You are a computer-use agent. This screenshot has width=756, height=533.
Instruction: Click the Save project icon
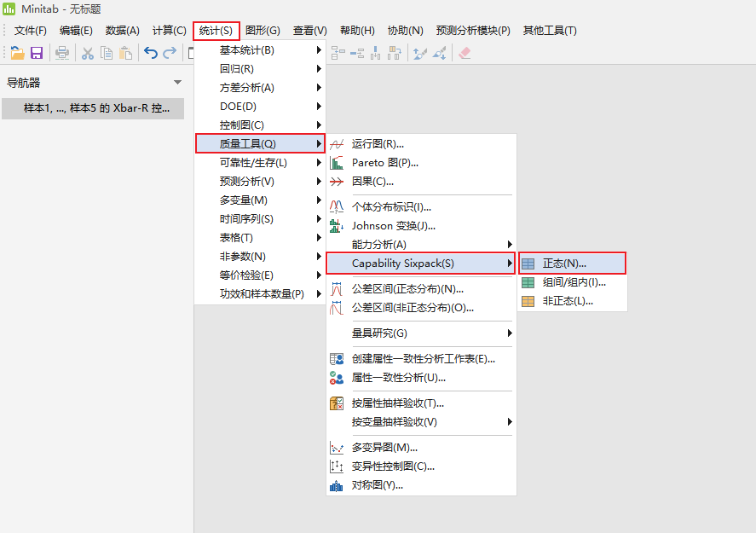(x=37, y=53)
